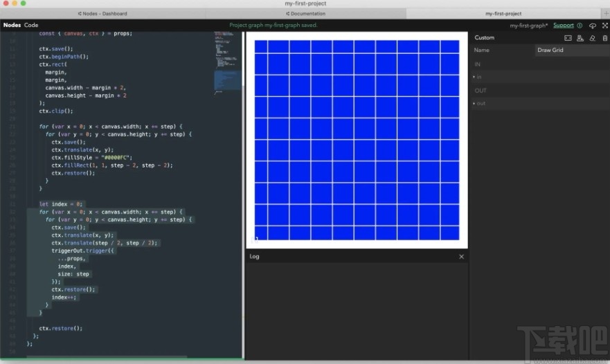The height and width of the screenshot is (364, 610).
Task: Click the IN section label
Action: pyautogui.click(x=477, y=64)
